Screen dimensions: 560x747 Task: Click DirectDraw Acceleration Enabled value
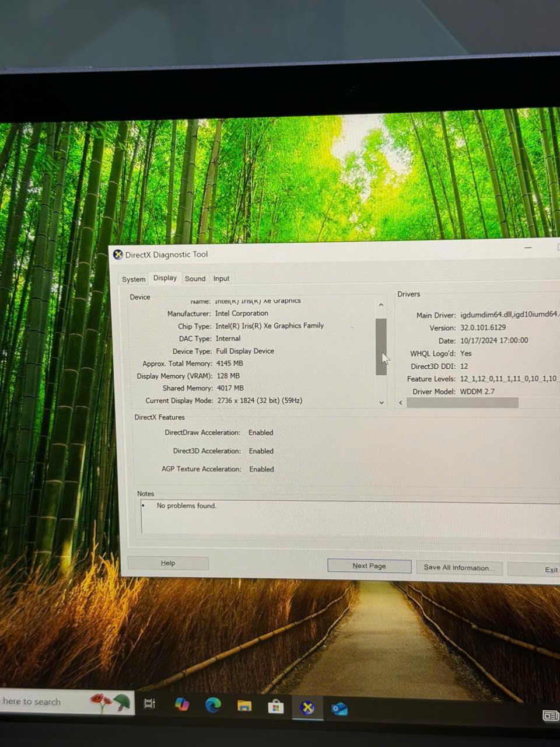tap(261, 432)
